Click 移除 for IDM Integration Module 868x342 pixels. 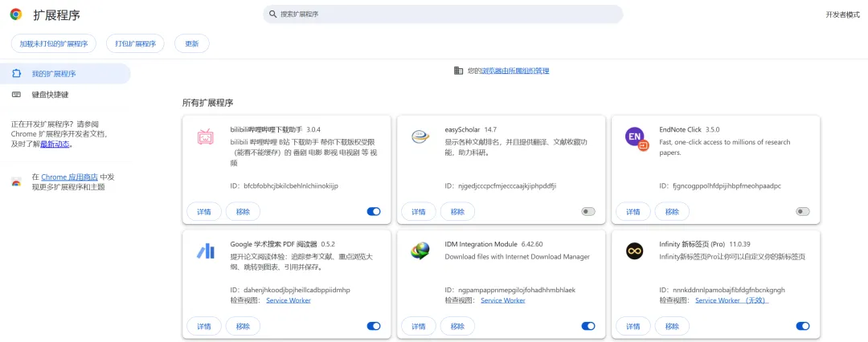pos(457,326)
